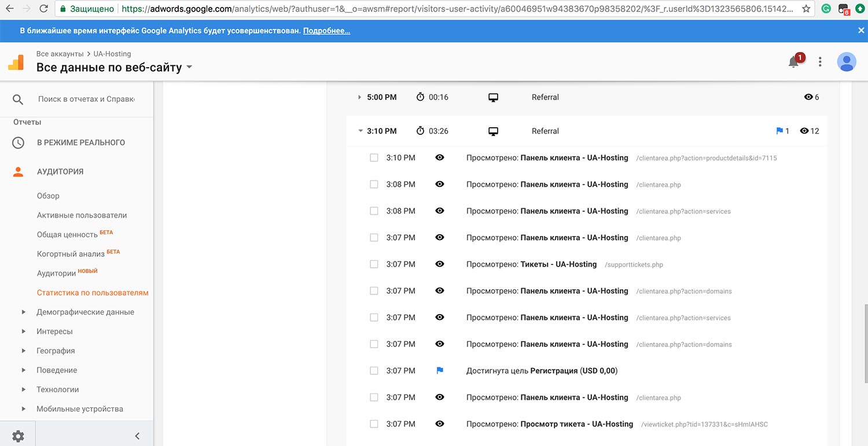Tick the checkbox for the 3:08 PM action=services row

point(374,211)
